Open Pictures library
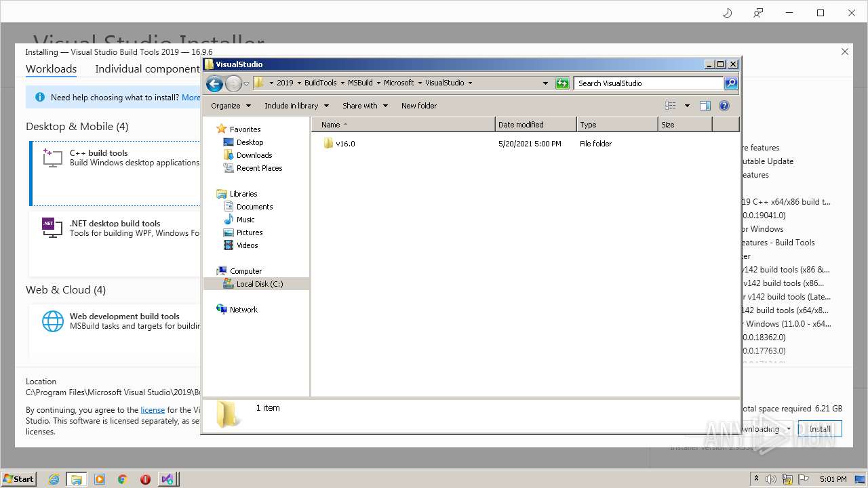868x488 pixels. click(x=250, y=232)
